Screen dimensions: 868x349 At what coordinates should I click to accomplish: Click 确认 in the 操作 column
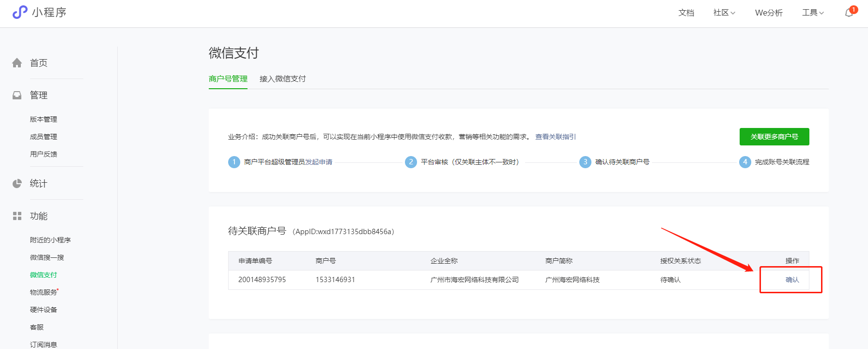pos(792,280)
